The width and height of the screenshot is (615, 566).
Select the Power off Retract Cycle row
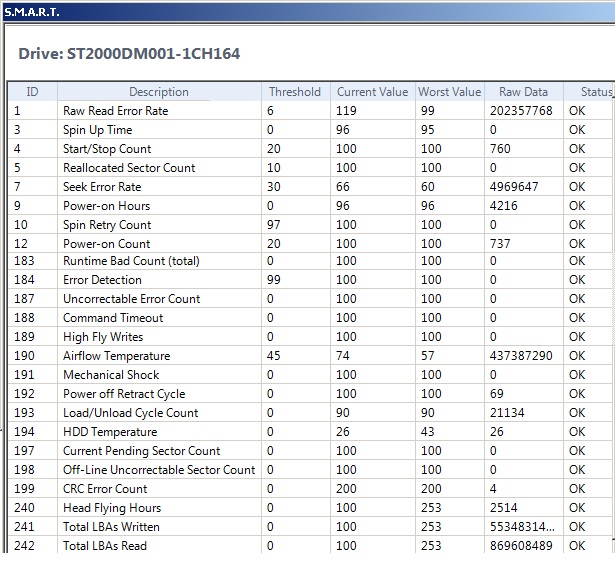pos(311,393)
